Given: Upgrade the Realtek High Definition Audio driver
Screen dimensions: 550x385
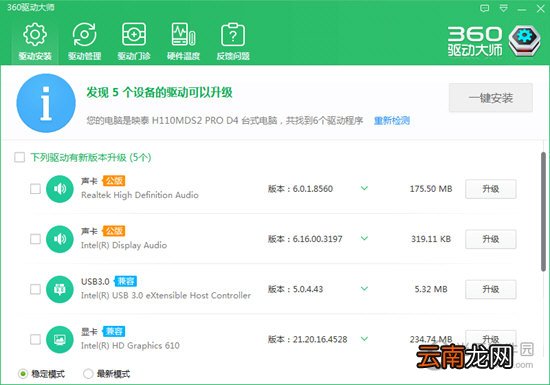Looking at the screenshot, I should point(491,189).
